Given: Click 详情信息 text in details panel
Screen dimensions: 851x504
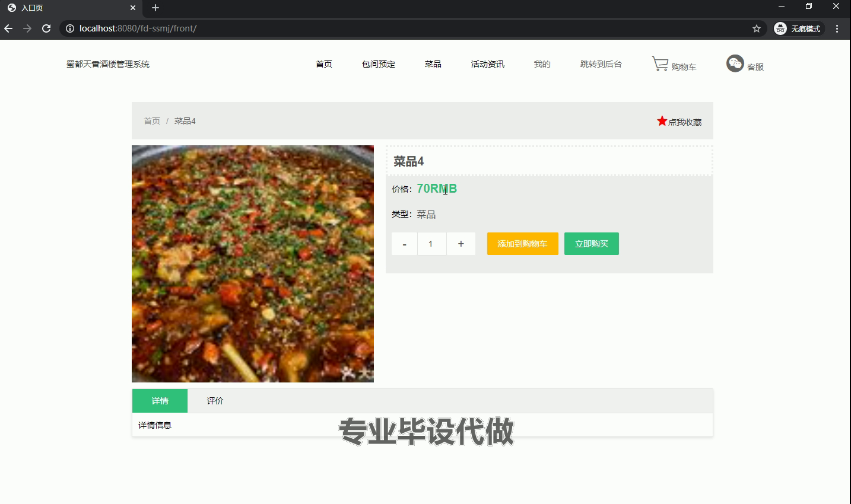Looking at the screenshot, I should click(x=155, y=425).
